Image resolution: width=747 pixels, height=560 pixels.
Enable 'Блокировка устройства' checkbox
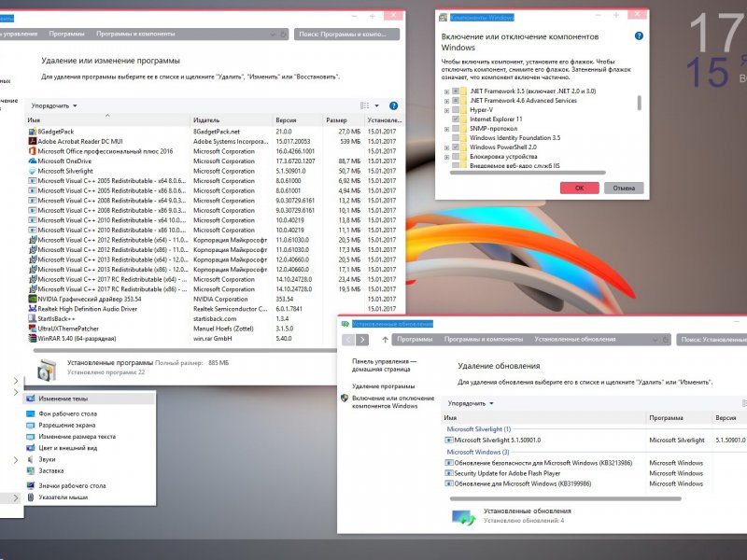click(456, 157)
